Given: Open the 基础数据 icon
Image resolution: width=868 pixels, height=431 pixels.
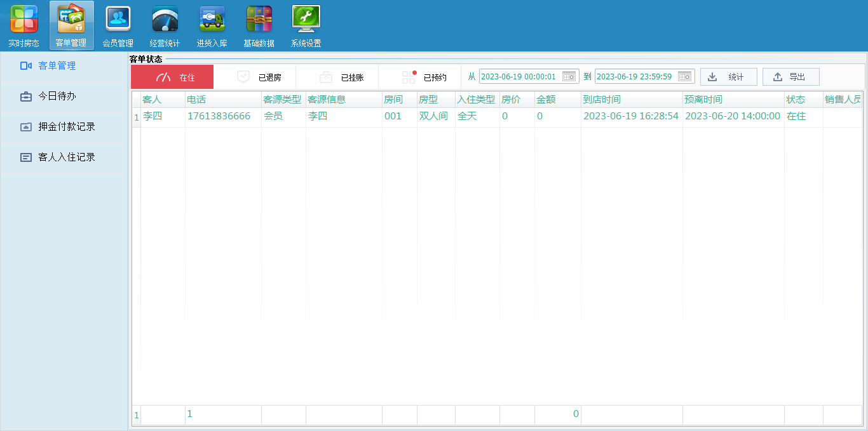Looking at the screenshot, I should tap(259, 20).
